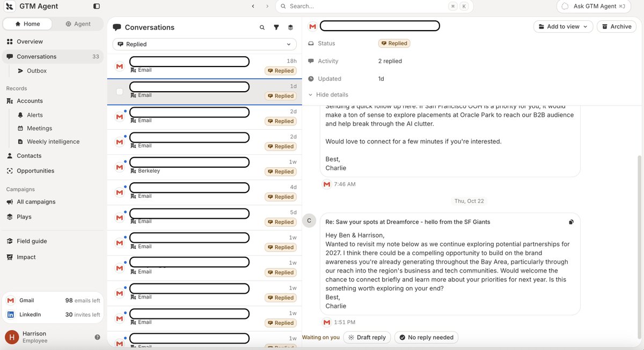Go forward using the right chevron arrow
Image resolution: width=644 pixels, height=350 pixels.
coord(267,6)
